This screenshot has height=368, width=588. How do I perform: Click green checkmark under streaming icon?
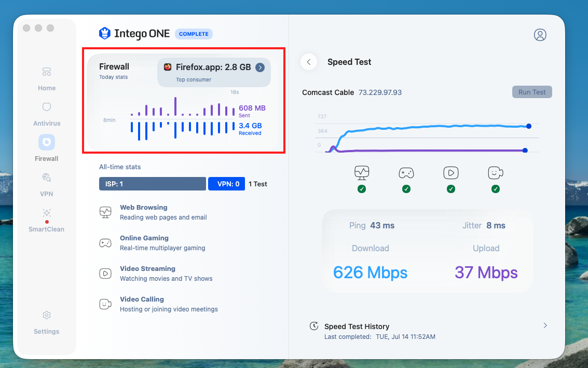(451, 189)
